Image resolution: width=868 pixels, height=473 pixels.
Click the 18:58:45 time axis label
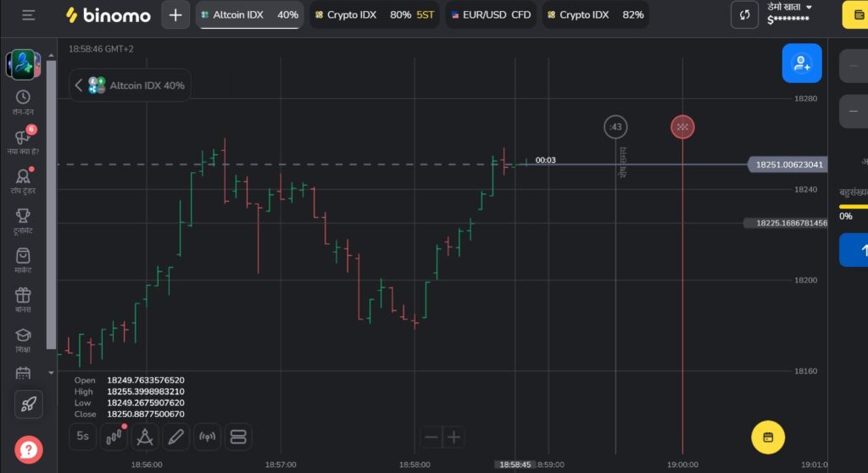[x=515, y=465]
